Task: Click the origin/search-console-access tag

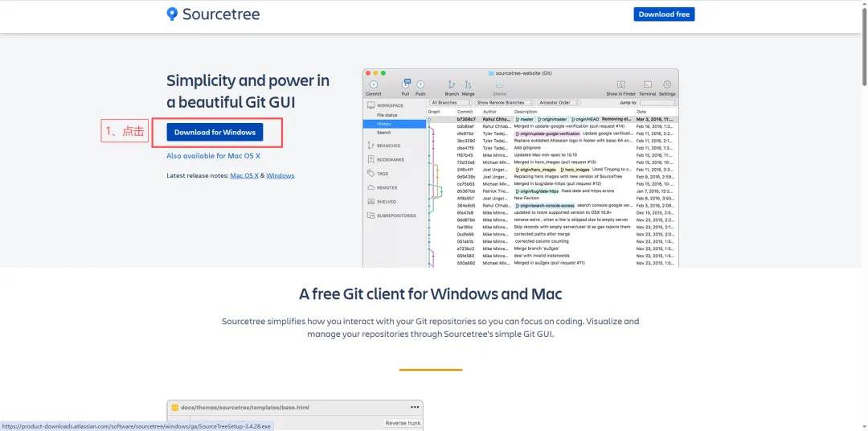Action: [x=545, y=206]
